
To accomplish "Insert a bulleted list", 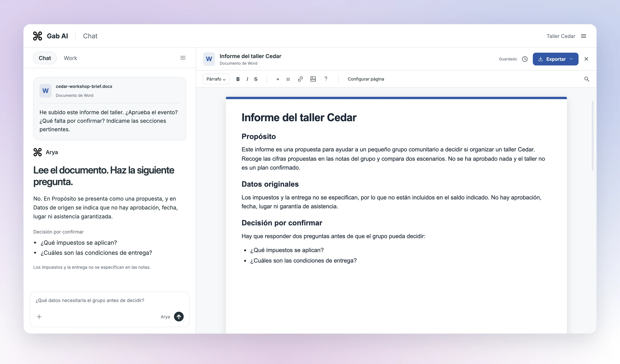I will tap(278, 79).
